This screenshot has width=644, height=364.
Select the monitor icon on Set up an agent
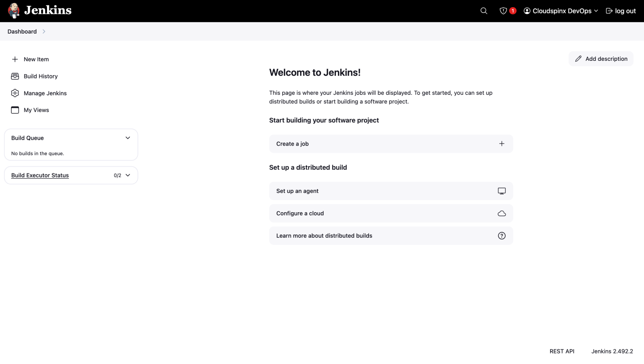click(501, 191)
